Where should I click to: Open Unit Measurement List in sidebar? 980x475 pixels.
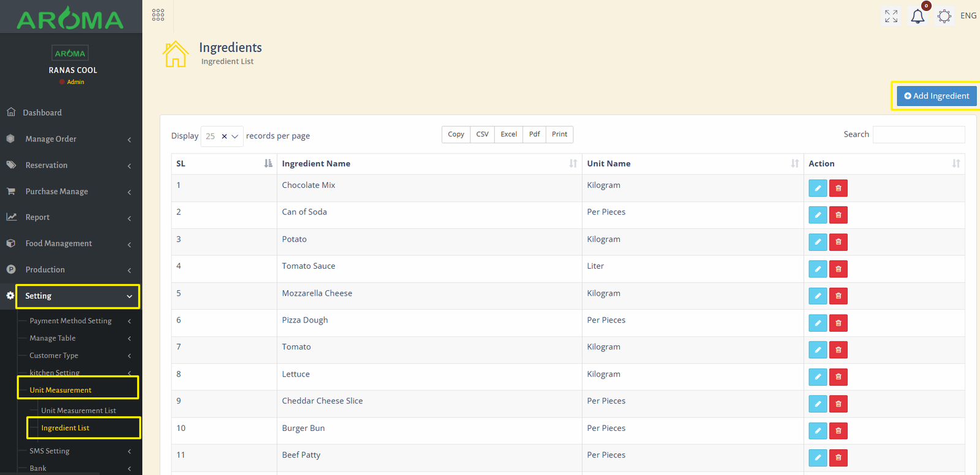click(78, 411)
